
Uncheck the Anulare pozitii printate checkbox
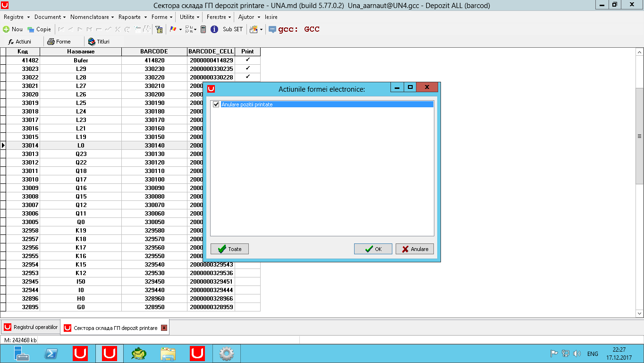216,104
